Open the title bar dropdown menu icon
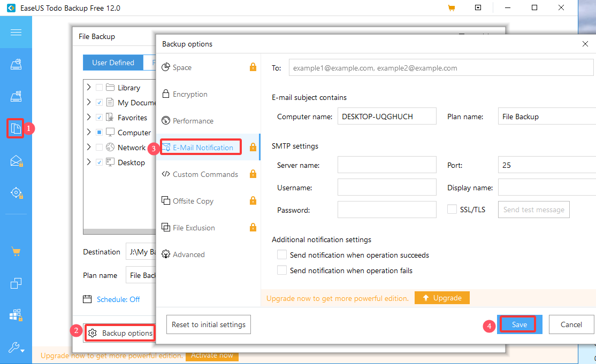Viewport: 596px width, 364px height. pyautogui.click(x=478, y=7)
